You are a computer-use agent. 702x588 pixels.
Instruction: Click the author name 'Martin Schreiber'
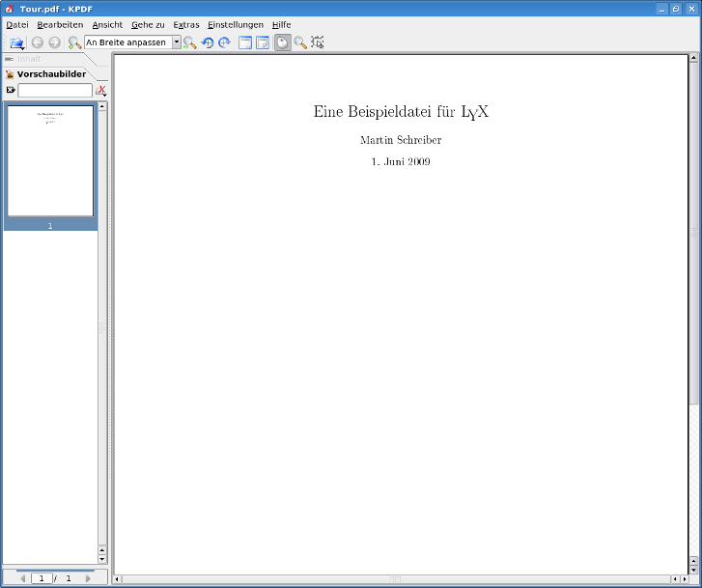(x=401, y=140)
